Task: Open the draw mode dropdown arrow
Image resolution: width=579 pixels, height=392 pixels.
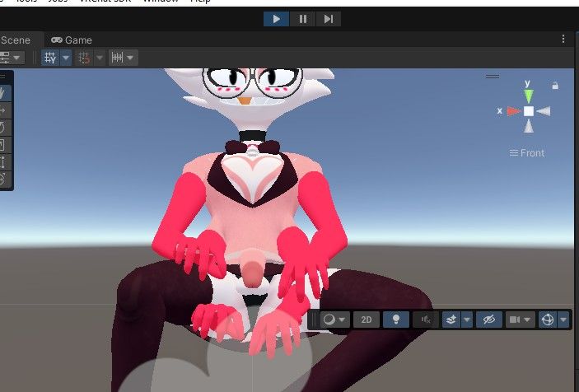Action: pos(343,320)
